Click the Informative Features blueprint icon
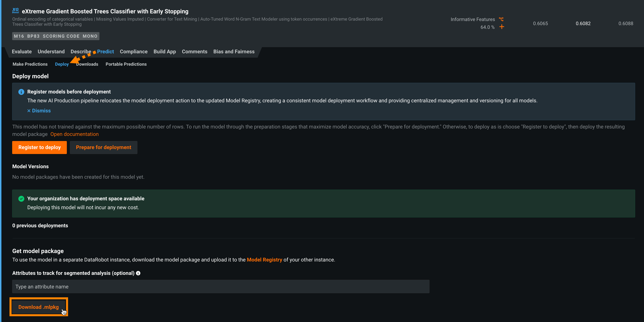 coord(501,19)
